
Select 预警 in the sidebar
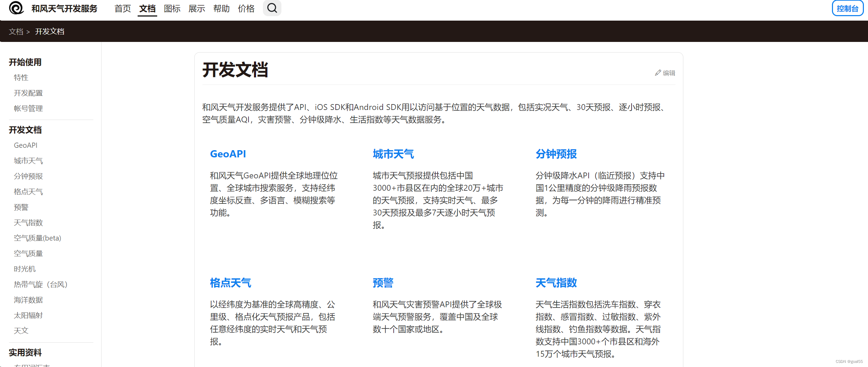[x=21, y=207]
